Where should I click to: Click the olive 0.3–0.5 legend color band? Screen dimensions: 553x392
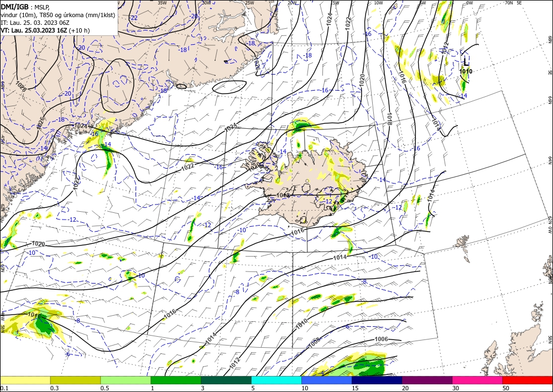point(75,380)
